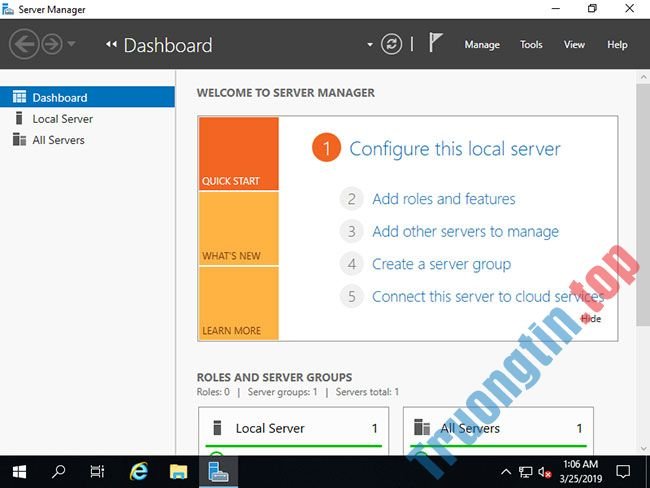Go back with the back arrow button
The width and height of the screenshot is (650, 488).
coord(24,44)
